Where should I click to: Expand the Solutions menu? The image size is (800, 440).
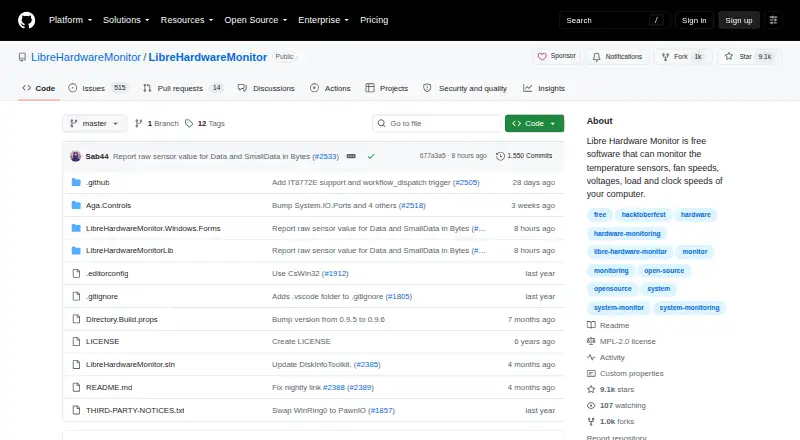pos(126,20)
